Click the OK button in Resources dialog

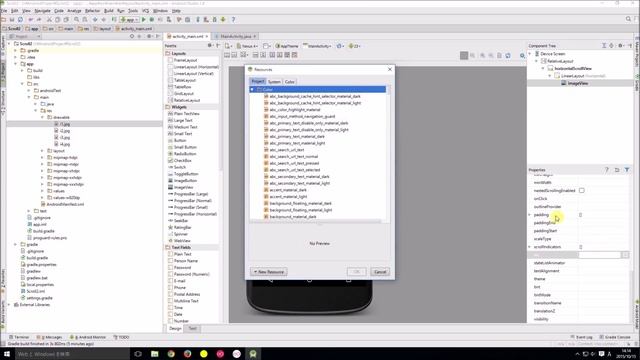pyautogui.click(x=356, y=272)
